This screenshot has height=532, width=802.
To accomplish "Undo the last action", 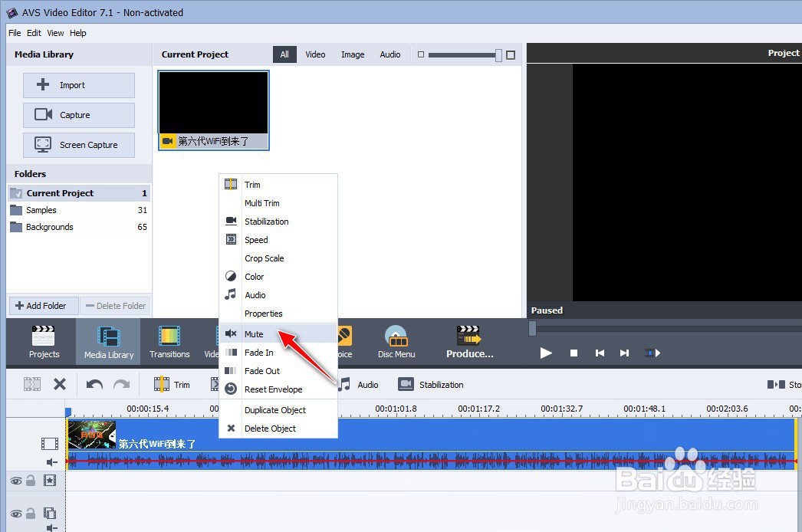I will pos(92,384).
